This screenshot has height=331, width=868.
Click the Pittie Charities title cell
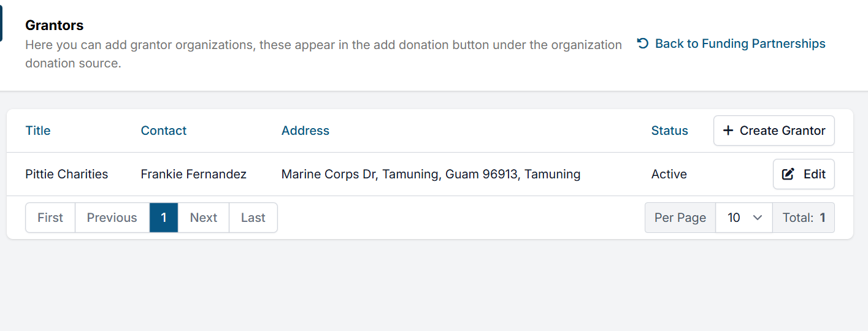pos(67,174)
